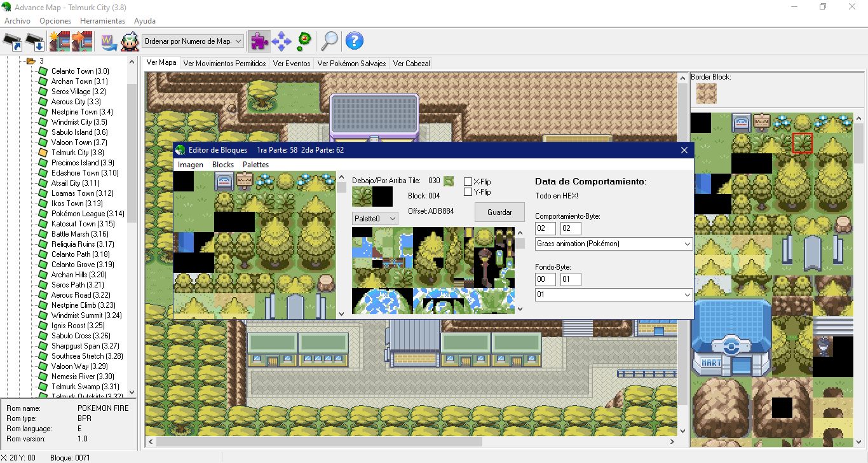
Task: Open help with the blue question mark
Action: coord(354,41)
